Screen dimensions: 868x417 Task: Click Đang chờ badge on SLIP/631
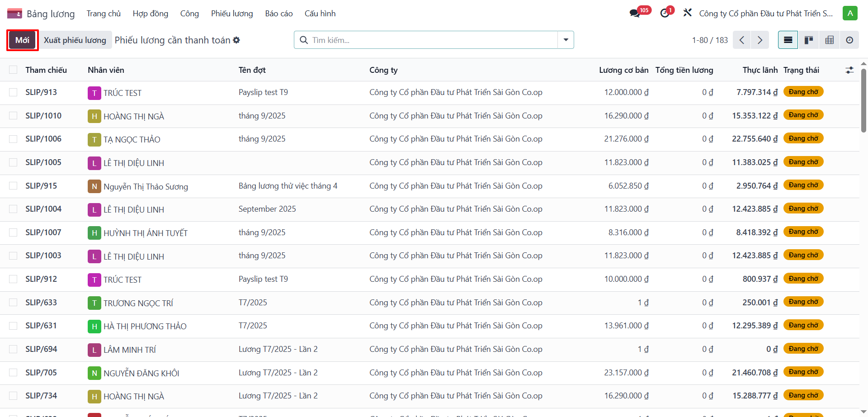(803, 325)
